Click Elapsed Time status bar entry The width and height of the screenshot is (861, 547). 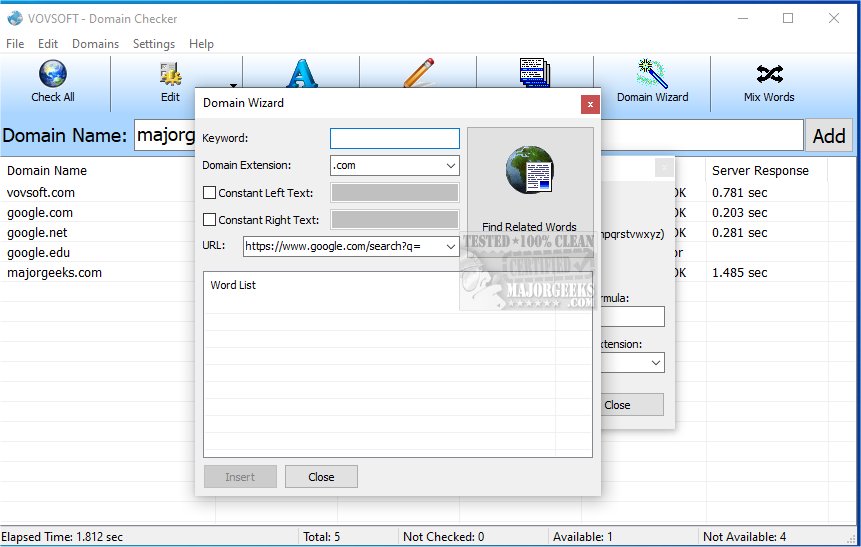point(62,537)
